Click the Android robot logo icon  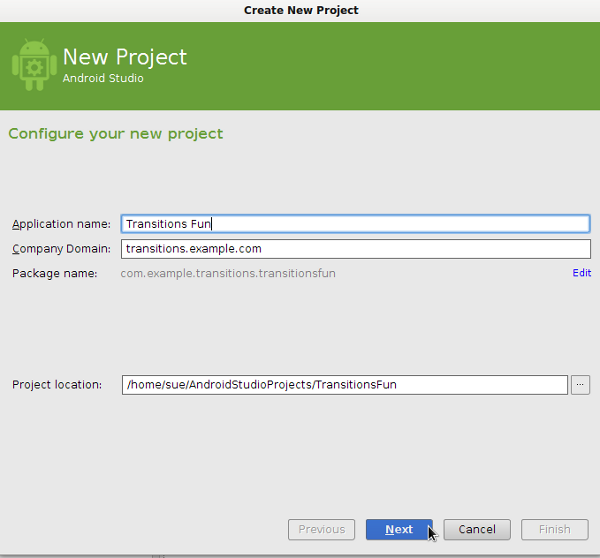[x=34, y=65]
